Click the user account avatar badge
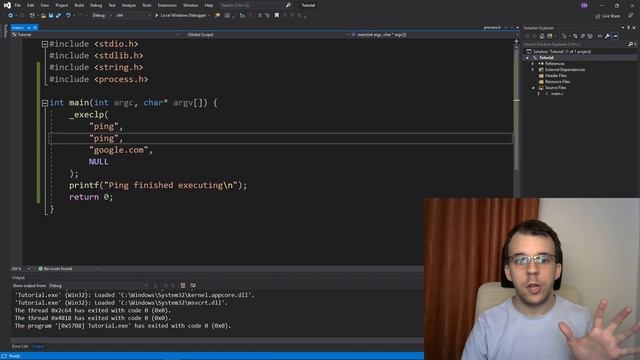 [584, 5]
